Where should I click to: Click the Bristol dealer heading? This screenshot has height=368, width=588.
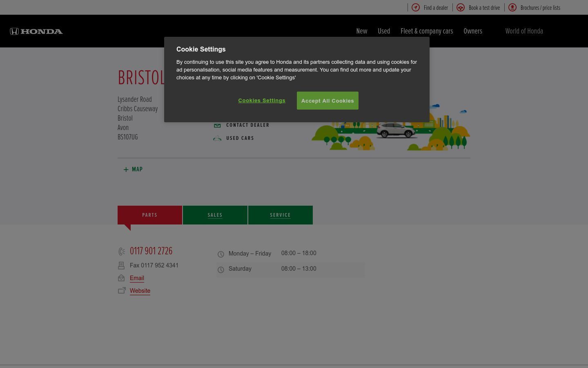pos(141,78)
